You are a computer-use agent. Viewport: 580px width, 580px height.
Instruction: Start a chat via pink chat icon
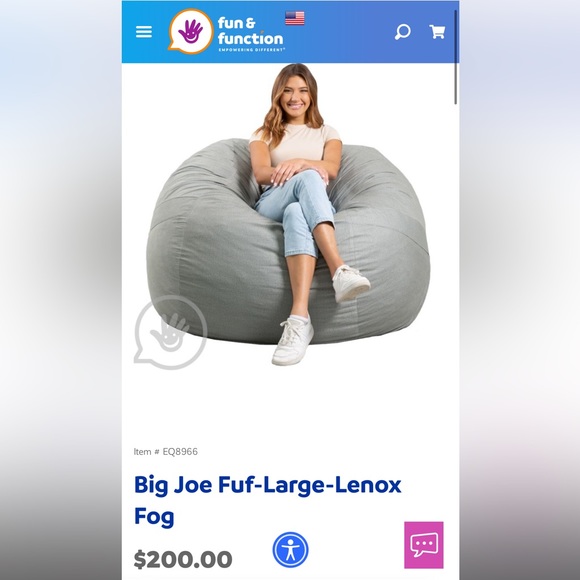pyautogui.click(x=424, y=545)
